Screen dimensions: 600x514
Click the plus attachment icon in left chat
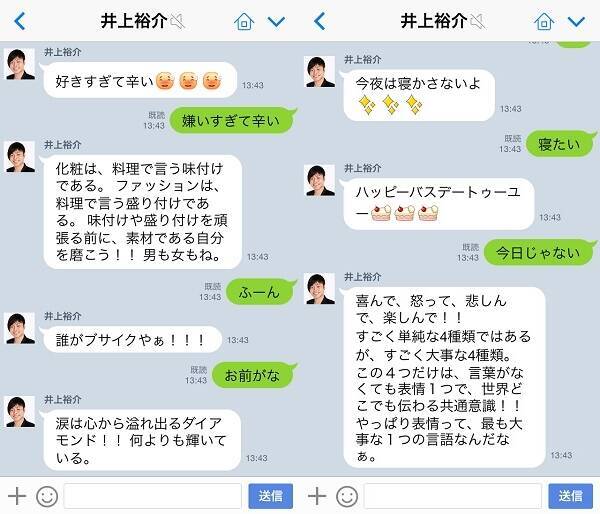pos(17,496)
